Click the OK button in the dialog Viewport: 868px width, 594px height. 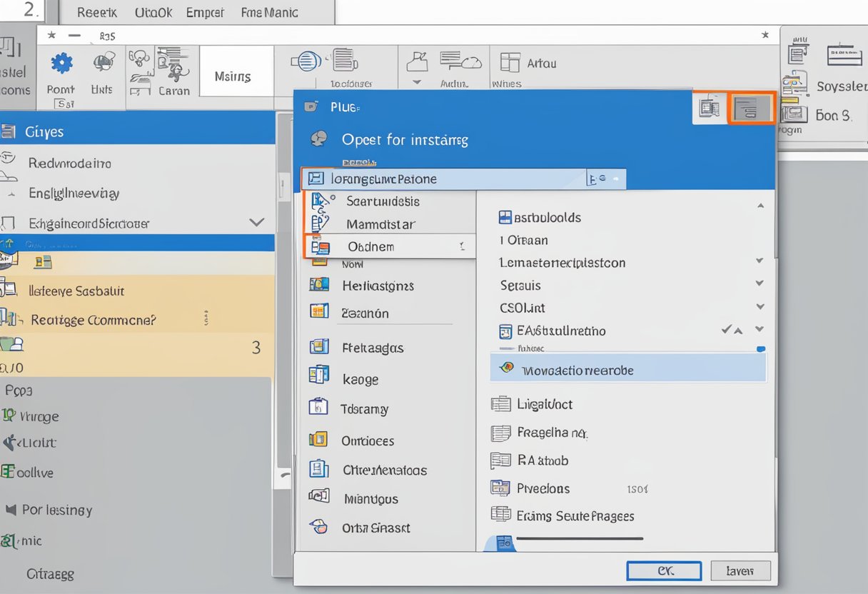coord(663,570)
